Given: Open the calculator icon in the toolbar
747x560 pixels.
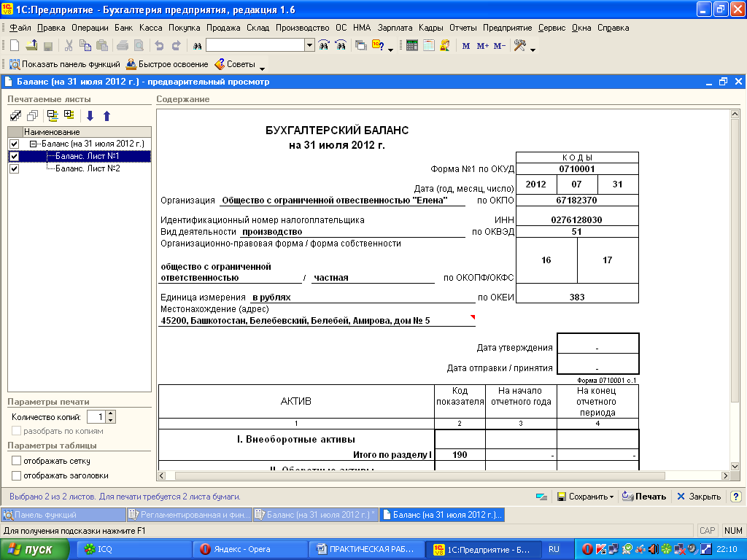Looking at the screenshot, I should (412, 46).
